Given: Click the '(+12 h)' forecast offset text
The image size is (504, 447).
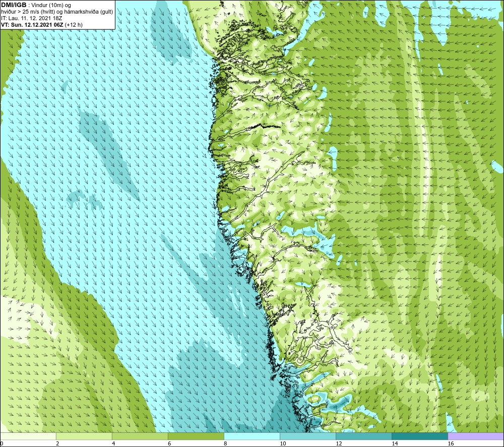Looking at the screenshot, I should click(x=74, y=25).
